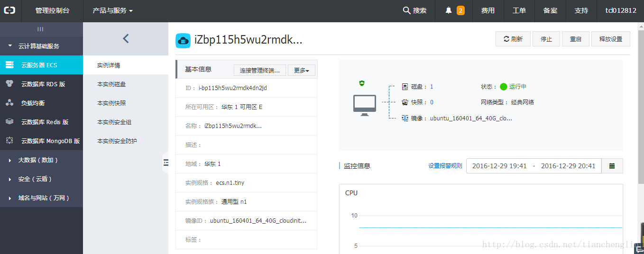Open chat widget at bottom right corner

coord(639,248)
